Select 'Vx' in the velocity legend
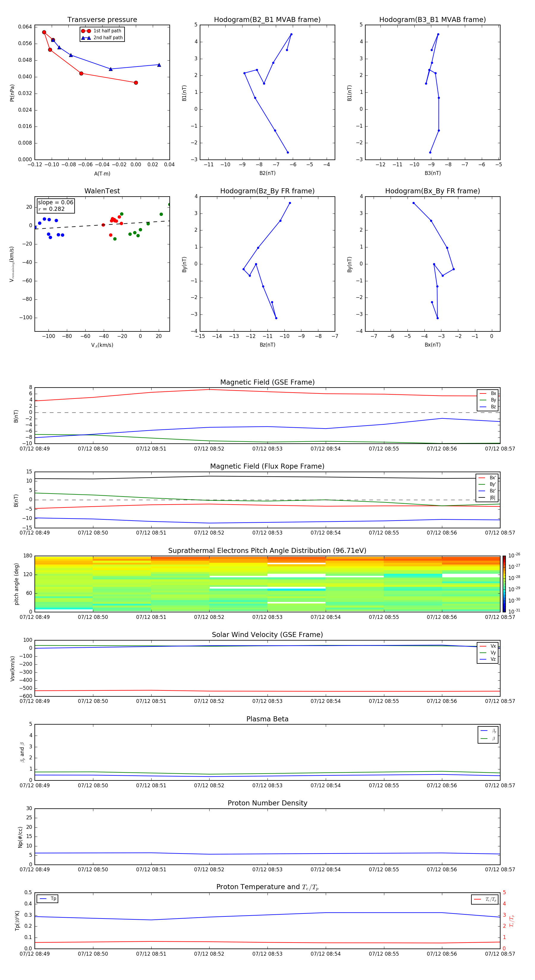The width and height of the screenshot is (535, 980). pyautogui.click(x=488, y=646)
